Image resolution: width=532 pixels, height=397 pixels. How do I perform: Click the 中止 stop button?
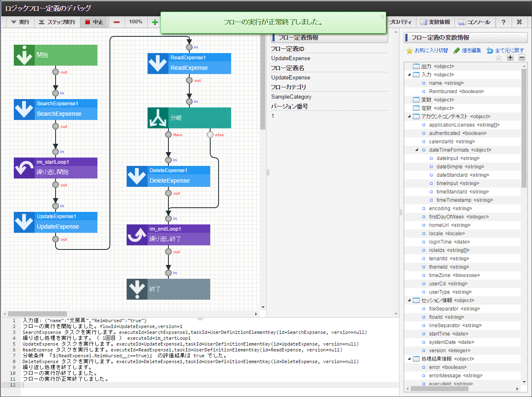[94, 22]
